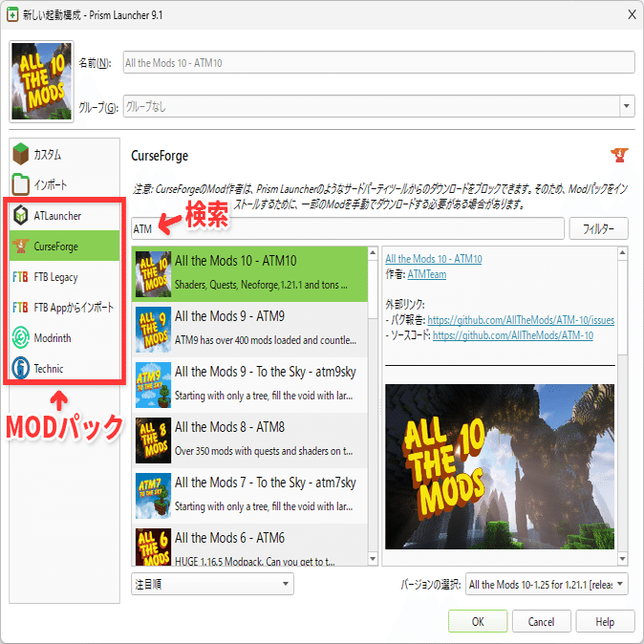The image size is (644, 644).
Task: Click the FTB Appからインポート icon
Action: [20, 308]
